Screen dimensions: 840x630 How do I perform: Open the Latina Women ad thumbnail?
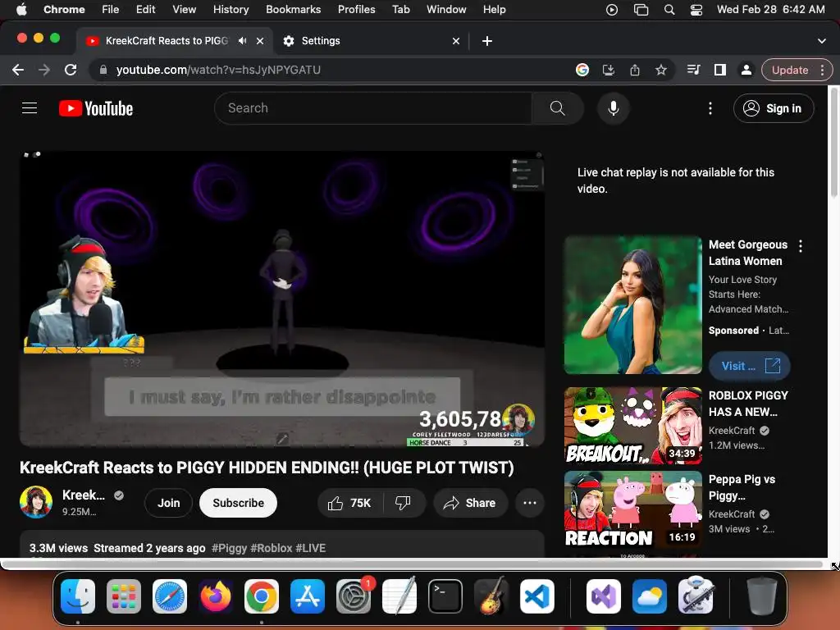point(632,305)
